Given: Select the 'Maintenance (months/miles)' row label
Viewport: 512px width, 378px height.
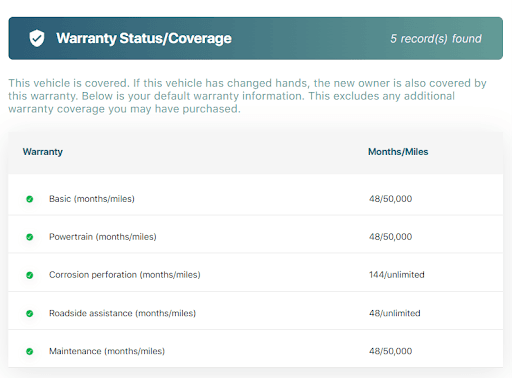Looking at the screenshot, I should [x=107, y=351].
